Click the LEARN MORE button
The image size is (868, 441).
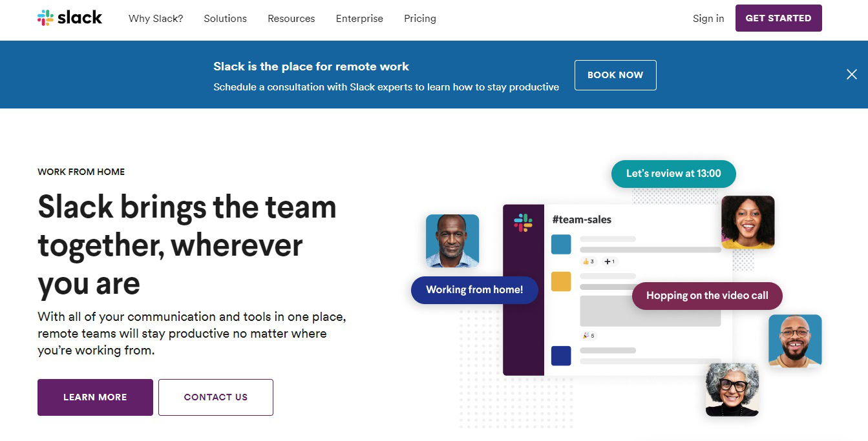tap(95, 397)
